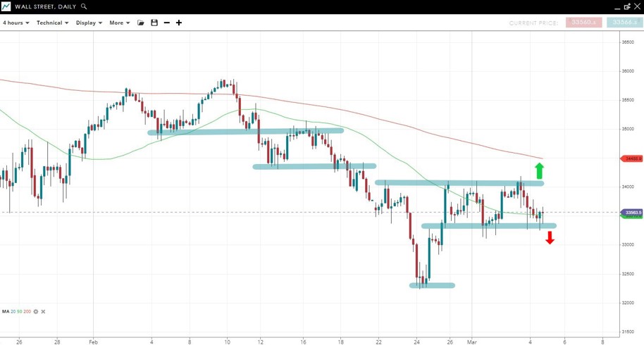Open saved chart with the folder icon
The image size is (644, 345).
141,23
